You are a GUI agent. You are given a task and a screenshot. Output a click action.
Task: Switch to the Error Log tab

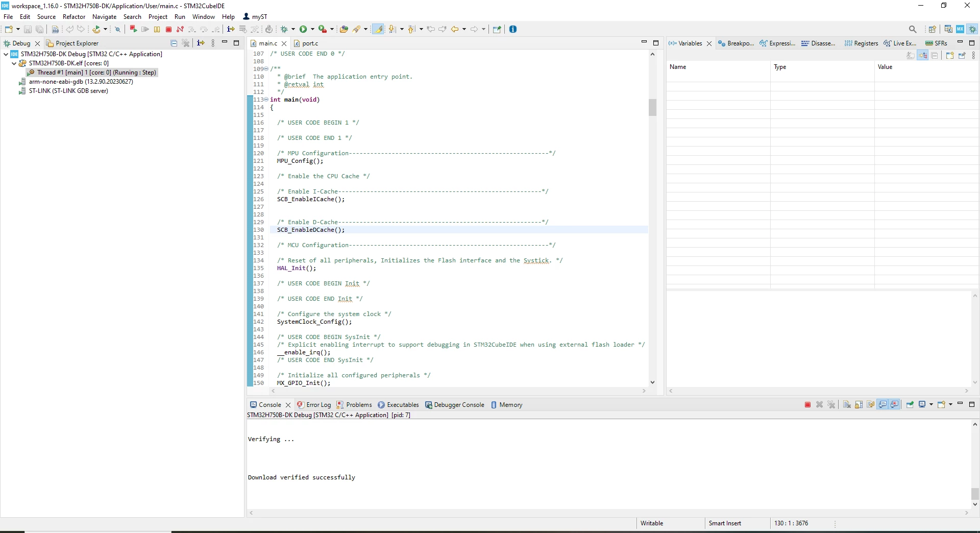tap(314, 405)
